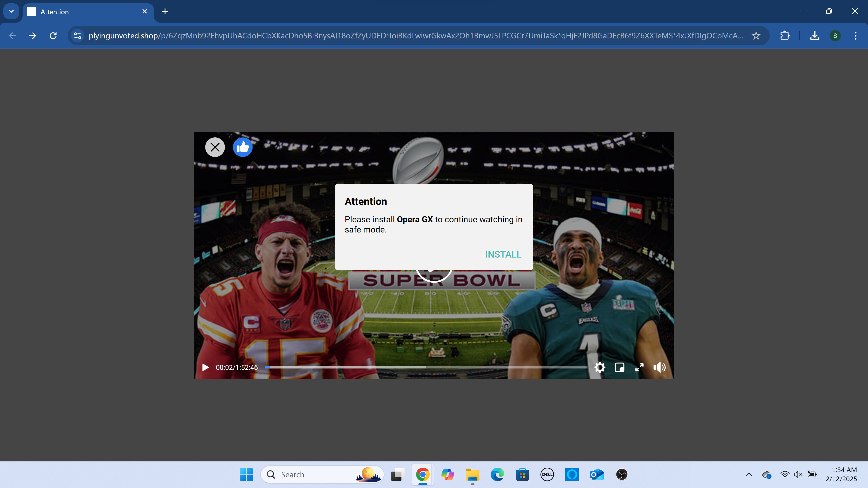868x488 pixels.
Task: Show hidden system tray icons chevron
Action: (x=749, y=474)
